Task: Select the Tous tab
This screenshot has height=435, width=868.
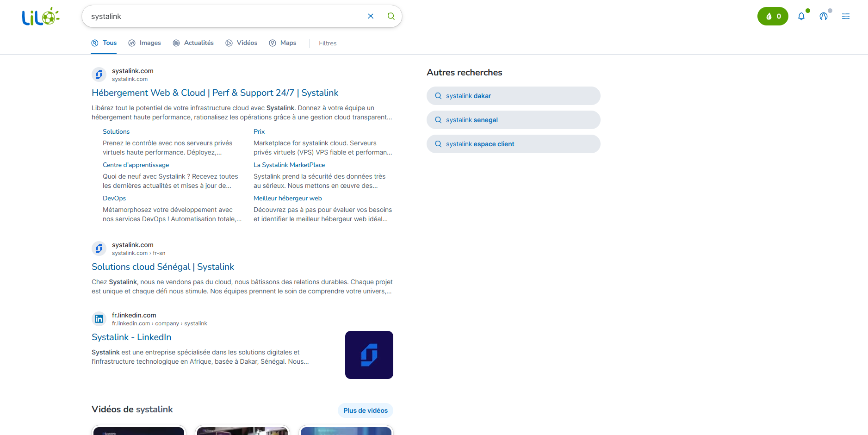Action: [104, 43]
